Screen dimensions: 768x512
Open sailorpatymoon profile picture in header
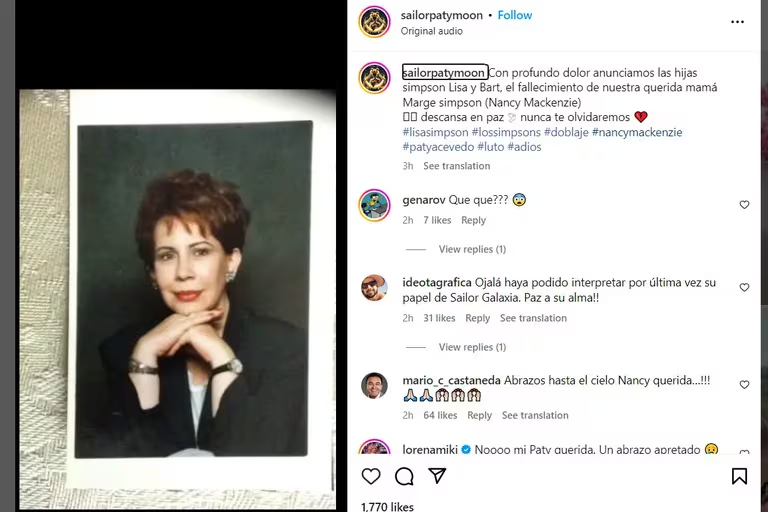point(374,22)
